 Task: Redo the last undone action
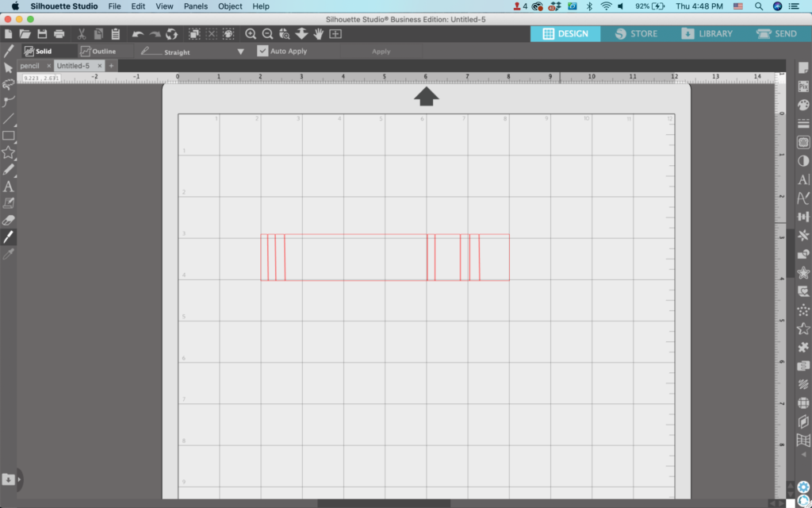[x=155, y=34]
